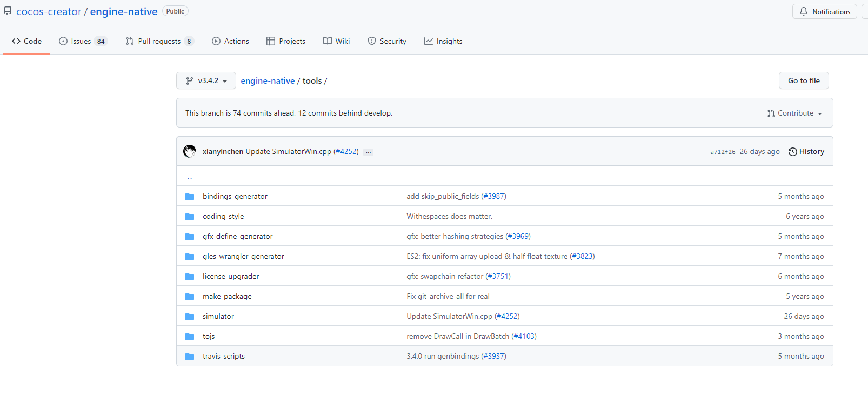Viewport: 868px width, 416px height.
Task: Open the v3.4.2 branch dropdown
Action: tap(206, 80)
